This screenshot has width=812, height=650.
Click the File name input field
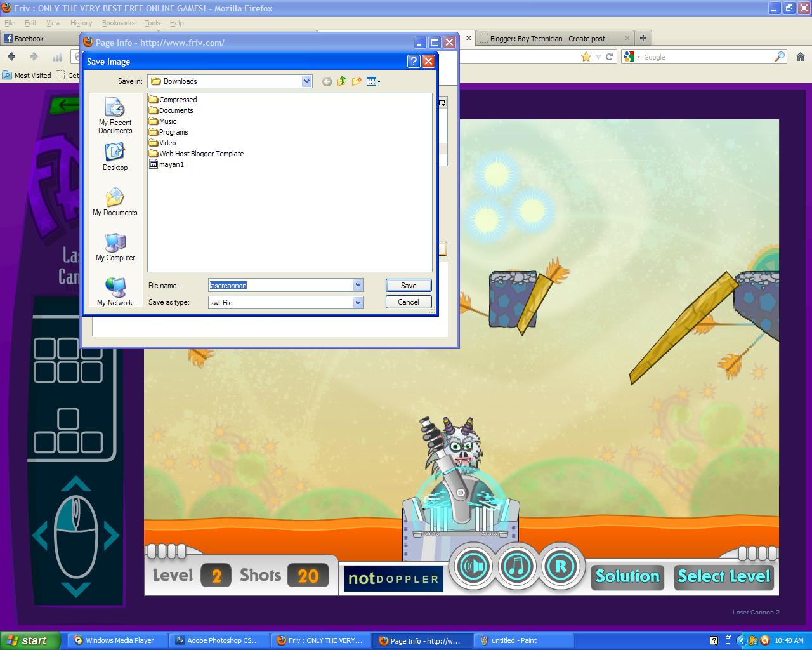coord(280,286)
